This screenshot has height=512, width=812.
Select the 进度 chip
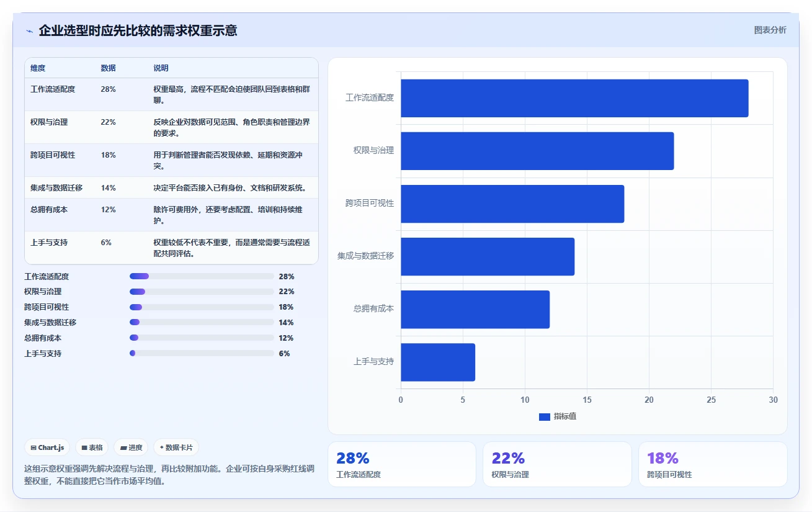click(x=131, y=447)
